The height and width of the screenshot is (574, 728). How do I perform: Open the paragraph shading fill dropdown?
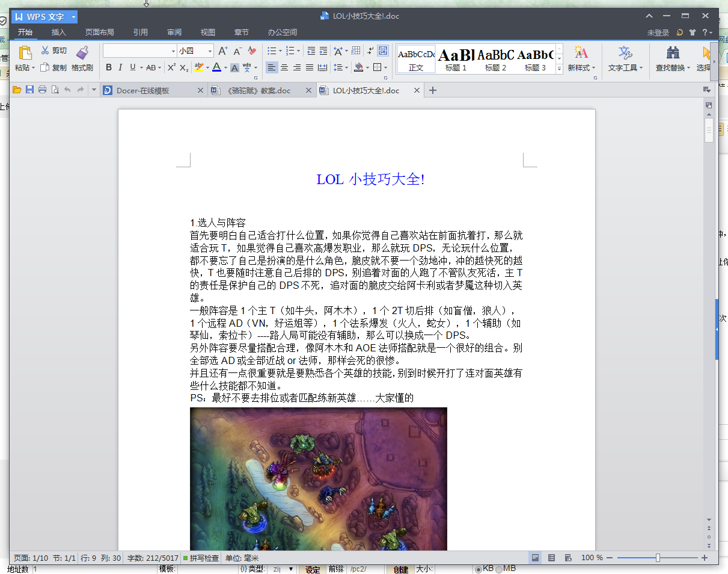pos(367,67)
